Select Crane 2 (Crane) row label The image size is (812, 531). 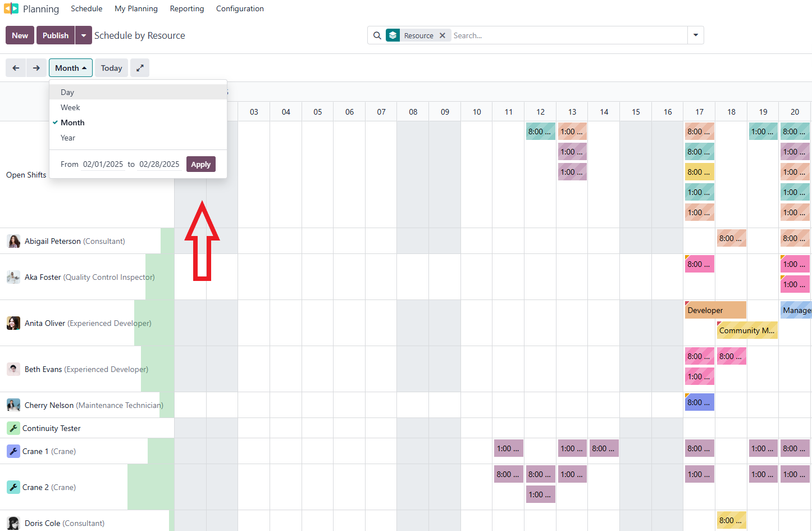tap(49, 487)
